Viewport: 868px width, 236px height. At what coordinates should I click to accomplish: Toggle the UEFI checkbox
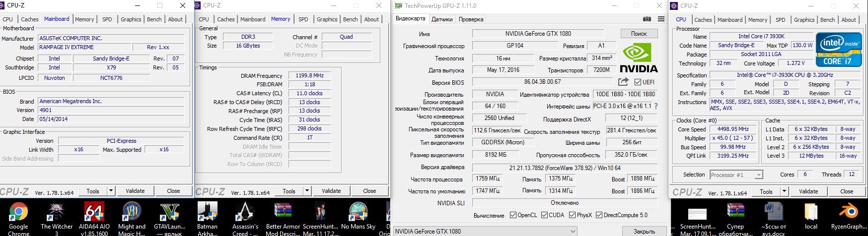(638, 82)
